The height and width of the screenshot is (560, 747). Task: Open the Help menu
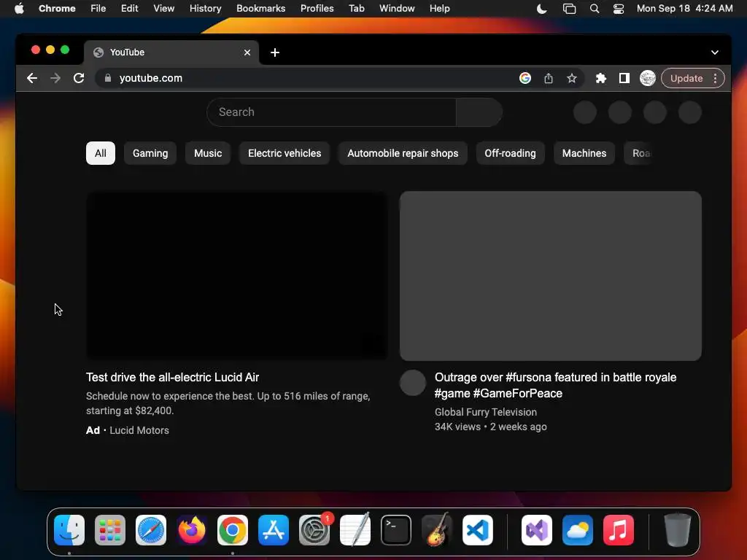tap(439, 8)
